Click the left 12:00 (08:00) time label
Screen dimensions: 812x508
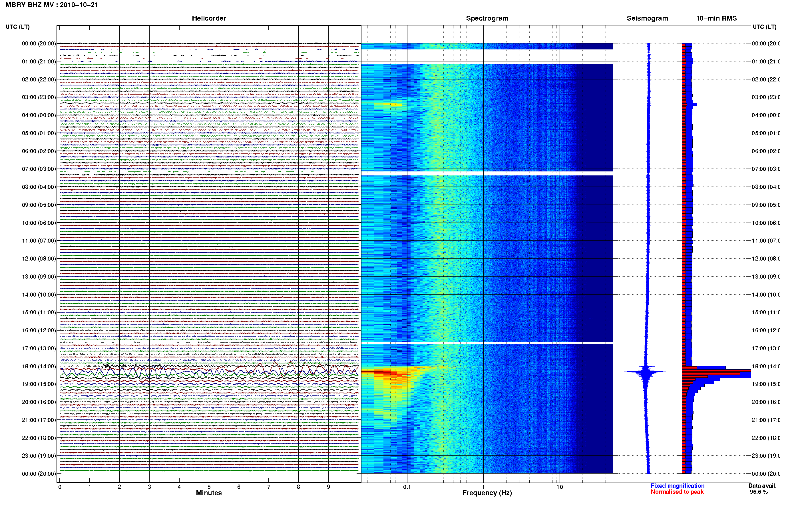click(39, 259)
